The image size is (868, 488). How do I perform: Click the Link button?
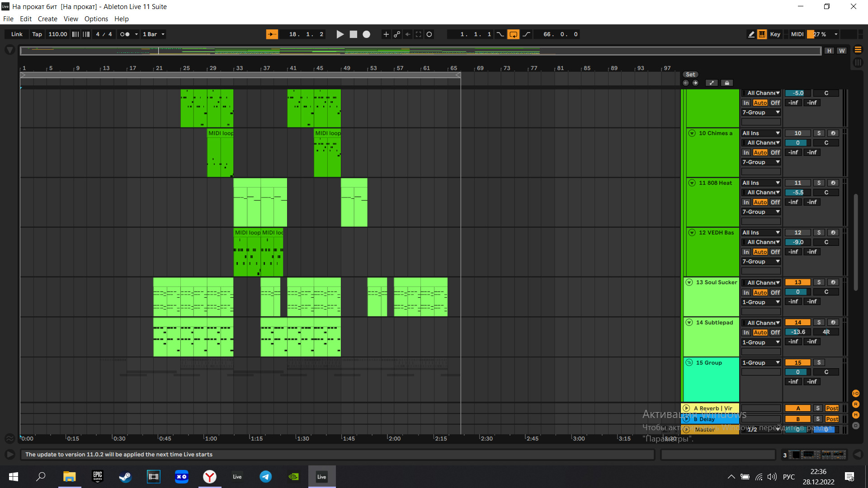(x=17, y=34)
